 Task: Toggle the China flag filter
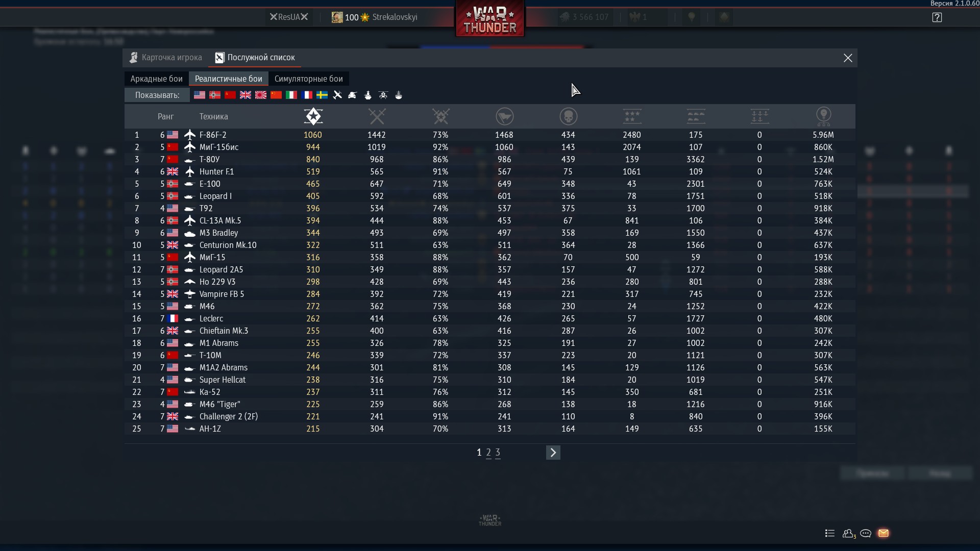[276, 95]
